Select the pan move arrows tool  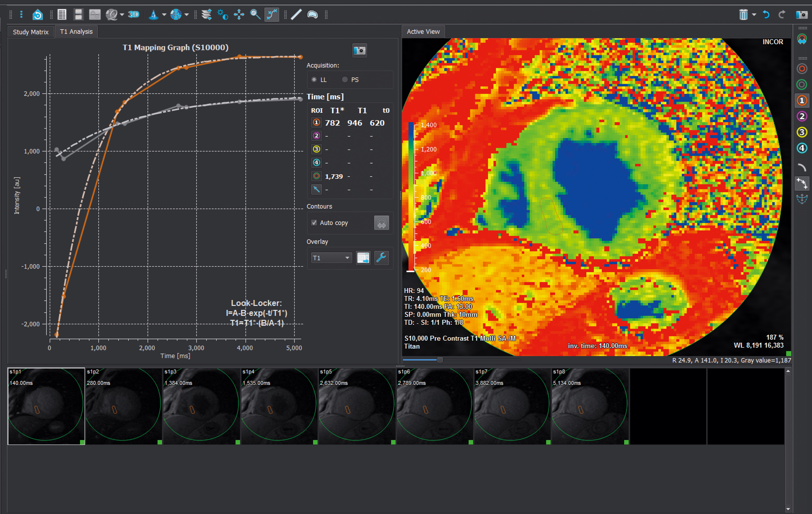(x=239, y=14)
